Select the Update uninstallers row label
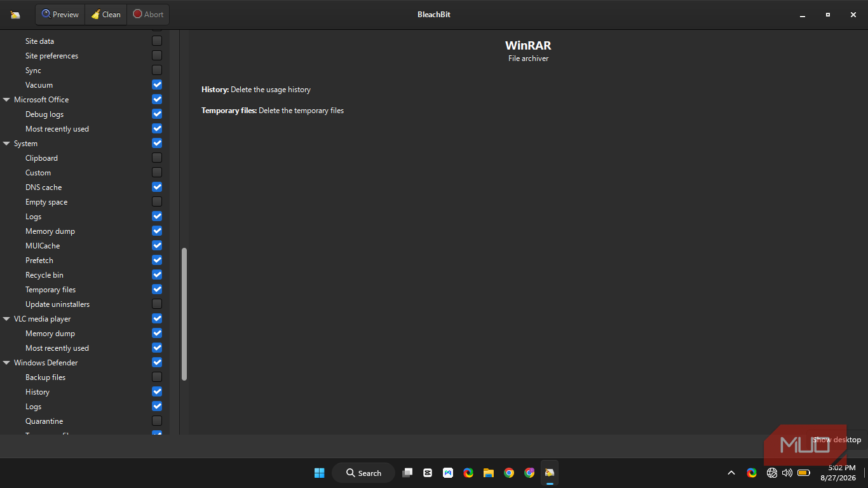 58,304
